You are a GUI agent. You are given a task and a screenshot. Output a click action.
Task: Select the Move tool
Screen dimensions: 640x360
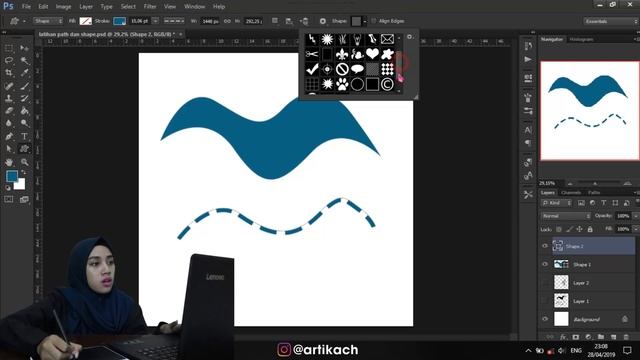click(24, 49)
